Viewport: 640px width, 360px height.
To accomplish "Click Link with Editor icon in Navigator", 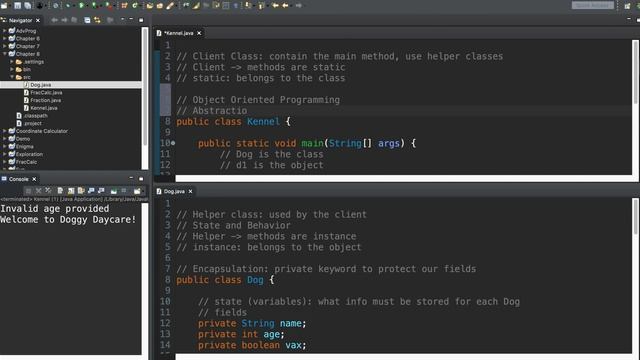I will click(97, 20).
